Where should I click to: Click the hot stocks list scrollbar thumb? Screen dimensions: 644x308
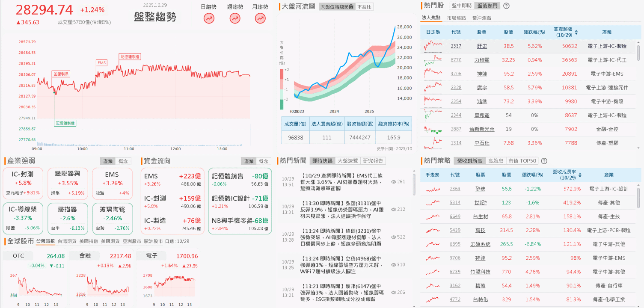[639, 53]
